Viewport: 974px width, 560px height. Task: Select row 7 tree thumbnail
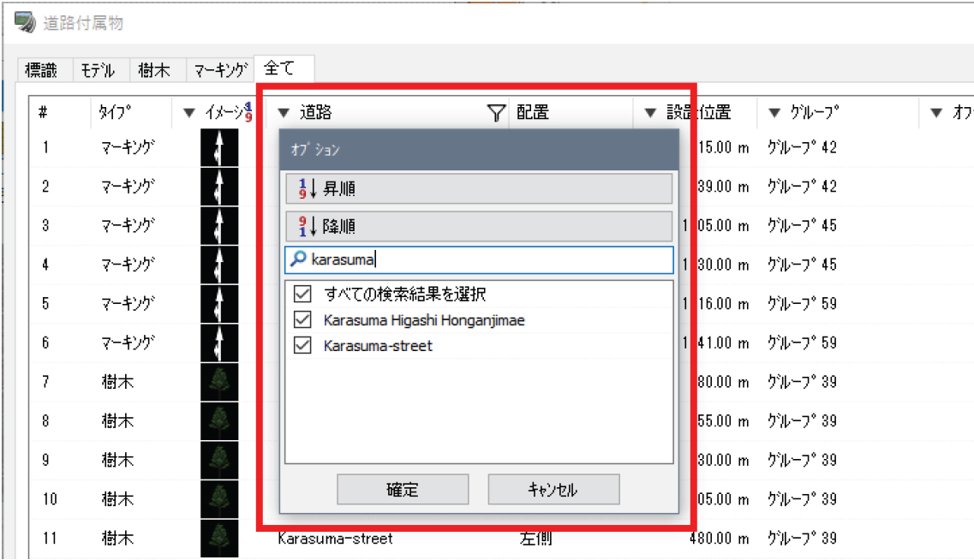(219, 382)
